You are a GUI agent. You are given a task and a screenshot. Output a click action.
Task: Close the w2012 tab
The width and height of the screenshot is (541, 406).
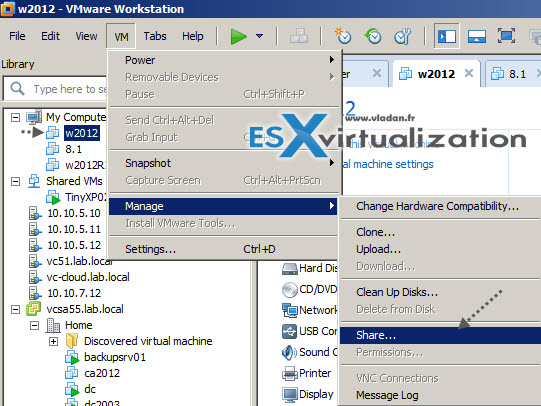tap(469, 73)
